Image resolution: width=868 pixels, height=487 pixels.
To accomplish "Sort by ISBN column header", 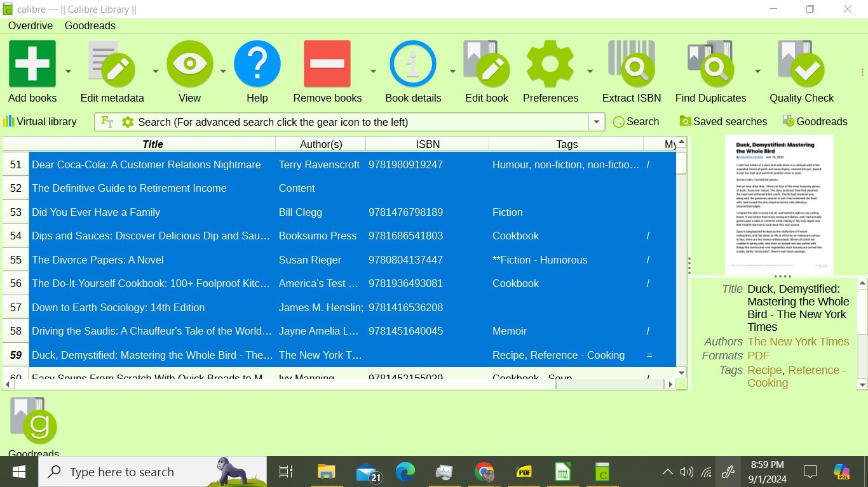I will point(428,144).
